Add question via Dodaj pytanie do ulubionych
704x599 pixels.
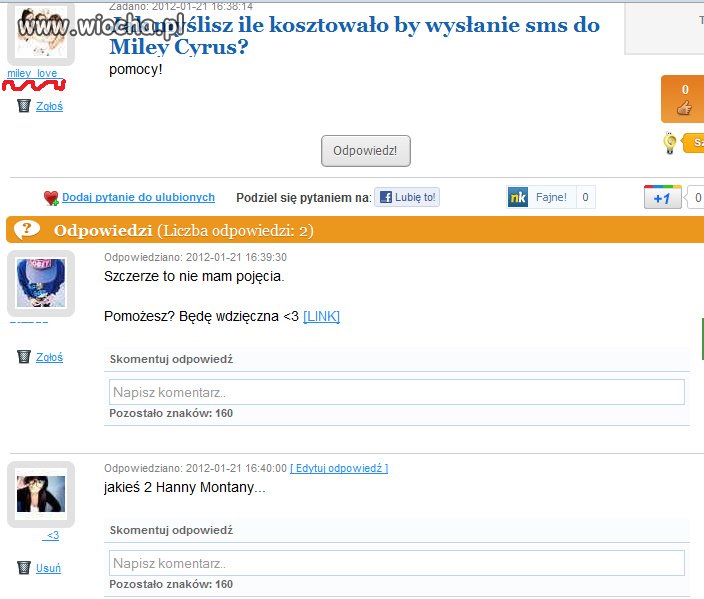pyautogui.click(x=138, y=197)
